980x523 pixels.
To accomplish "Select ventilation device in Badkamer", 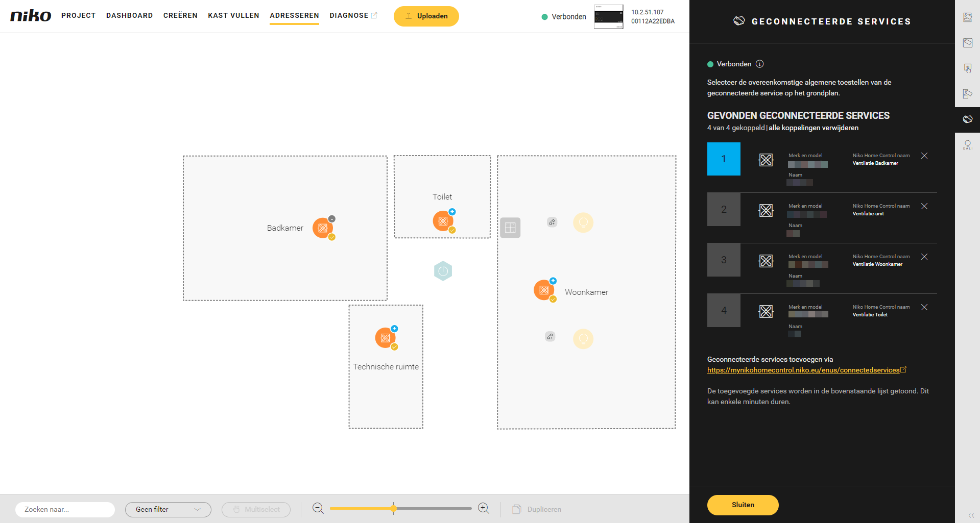I will click(323, 228).
